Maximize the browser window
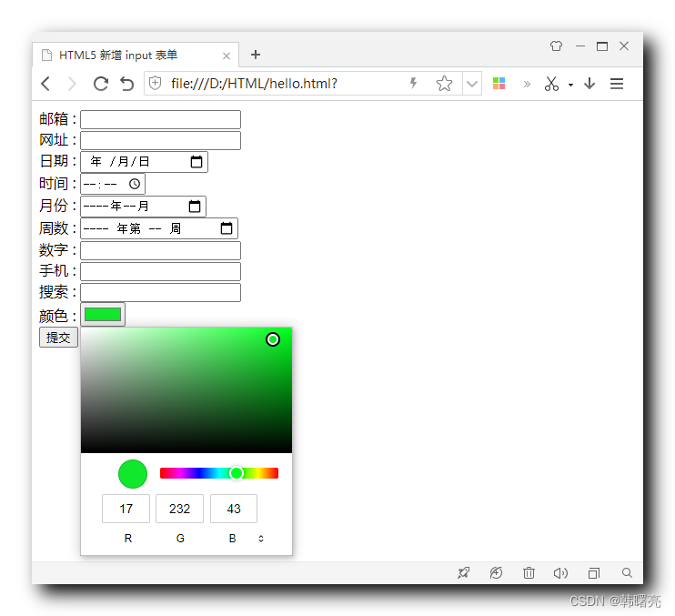The width and height of the screenshot is (675, 616). 602,46
